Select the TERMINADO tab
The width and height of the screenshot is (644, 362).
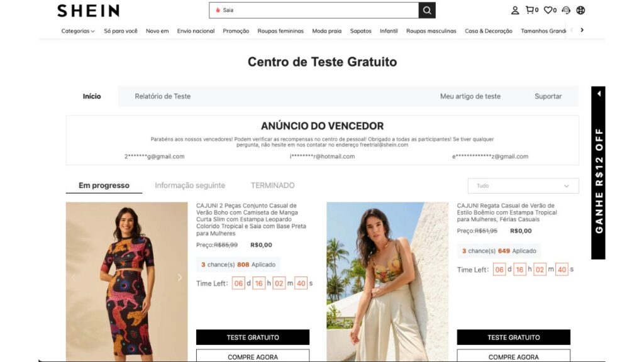(x=272, y=185)
